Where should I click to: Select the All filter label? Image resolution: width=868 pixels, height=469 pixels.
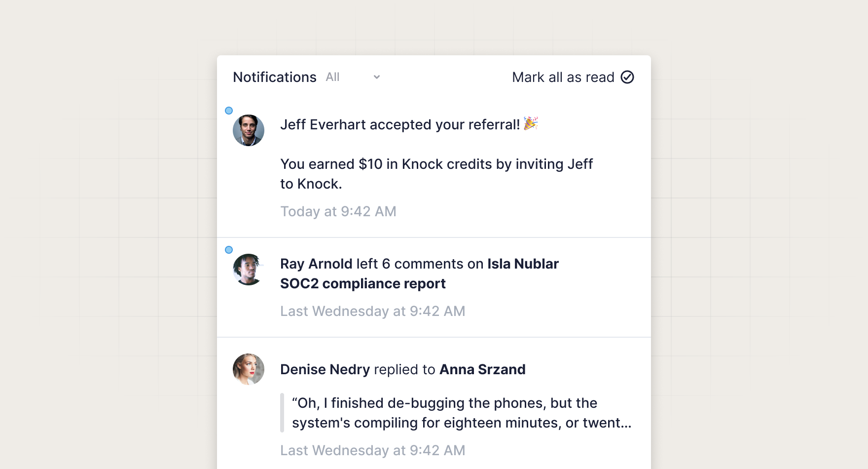332,77
